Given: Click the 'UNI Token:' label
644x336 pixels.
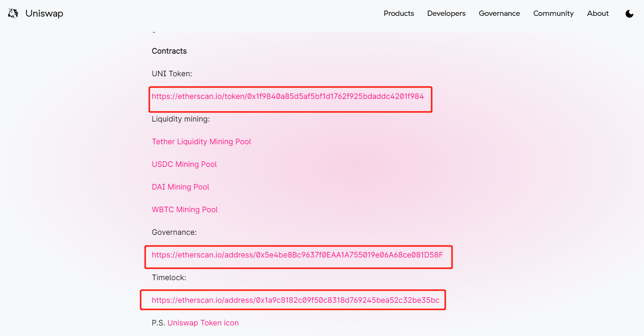Looking at the screenshot, I should click(172, 74).
